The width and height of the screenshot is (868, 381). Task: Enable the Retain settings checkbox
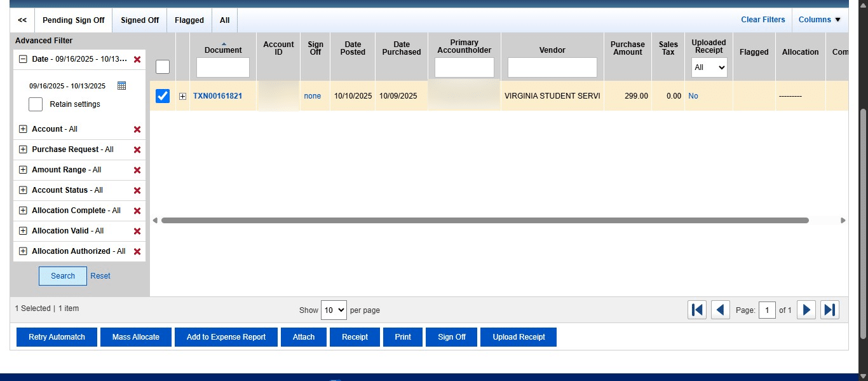tap(35, 104)
